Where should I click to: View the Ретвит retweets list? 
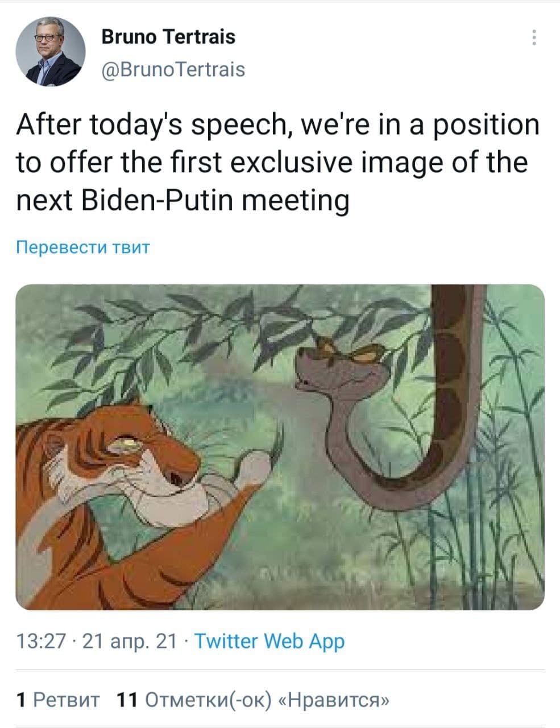coord(67,699)
